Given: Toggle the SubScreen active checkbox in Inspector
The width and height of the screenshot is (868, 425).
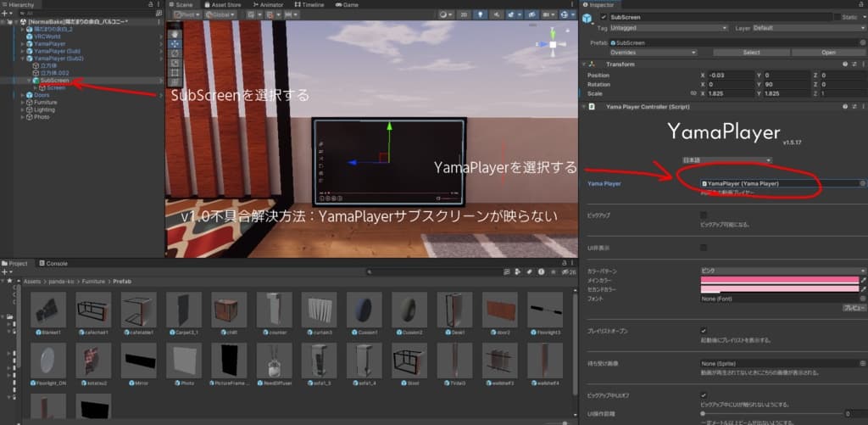Looking at the screenshot, I should point(604,17).
